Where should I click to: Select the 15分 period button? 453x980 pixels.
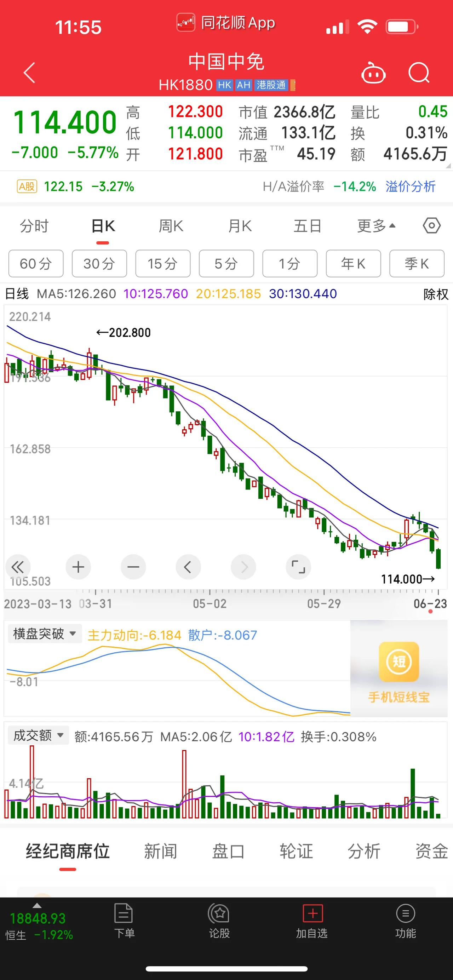click(x=163, y=263)
